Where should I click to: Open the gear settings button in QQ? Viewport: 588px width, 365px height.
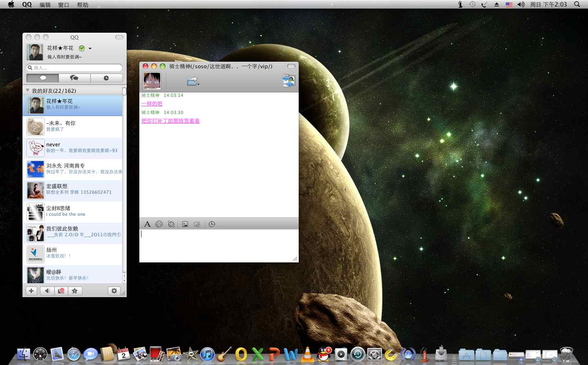(x=114, y=291)
